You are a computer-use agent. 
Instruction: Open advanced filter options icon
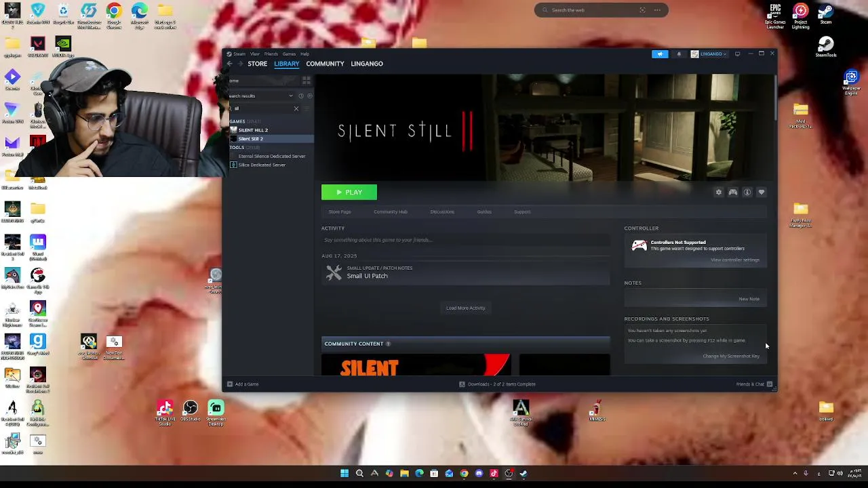pos(307,108)
